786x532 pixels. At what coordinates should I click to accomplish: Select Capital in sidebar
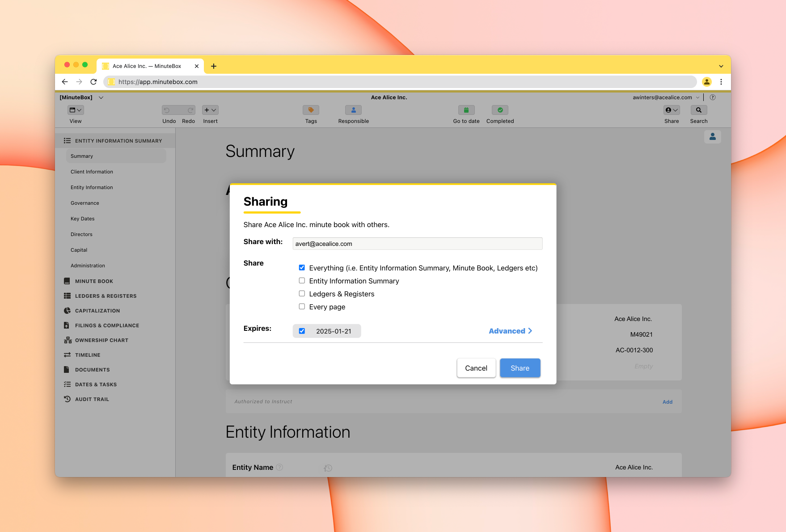point(79,250)
